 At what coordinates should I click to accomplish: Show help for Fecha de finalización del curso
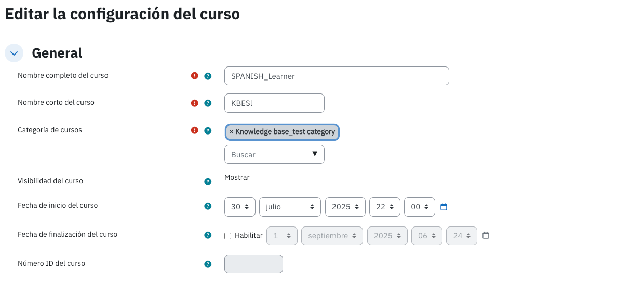pos(208,235)
